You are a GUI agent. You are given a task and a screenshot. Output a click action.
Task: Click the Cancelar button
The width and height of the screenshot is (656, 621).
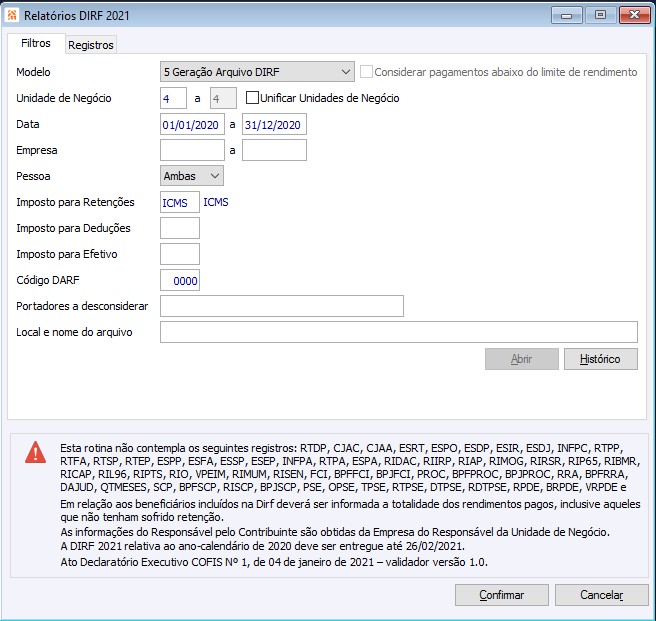tap(602, 595)
